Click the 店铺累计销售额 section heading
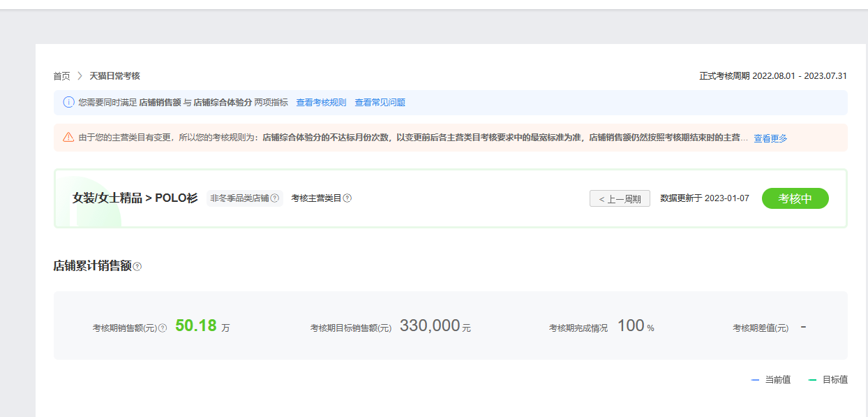 (x=93, y=266)
